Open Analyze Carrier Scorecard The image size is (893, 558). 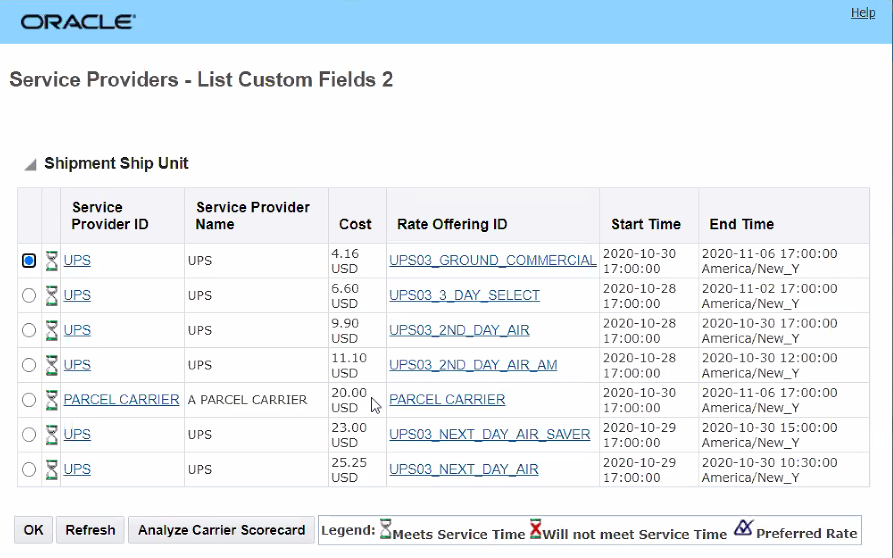(221, 530)
